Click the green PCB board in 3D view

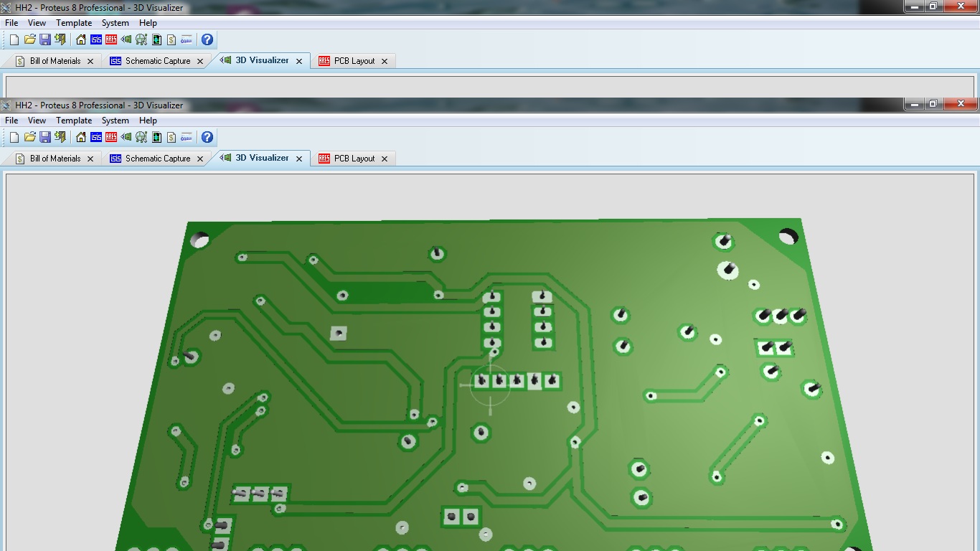(x=495, y=385)
